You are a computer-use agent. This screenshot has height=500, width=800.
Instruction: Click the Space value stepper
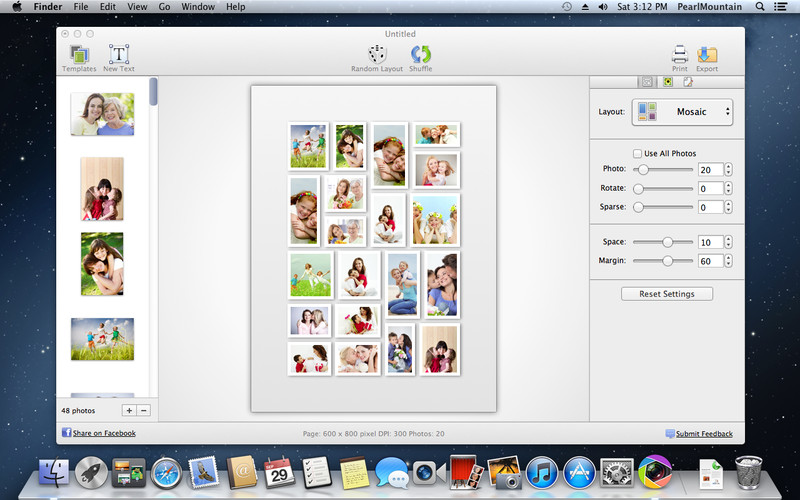[729, 242]
